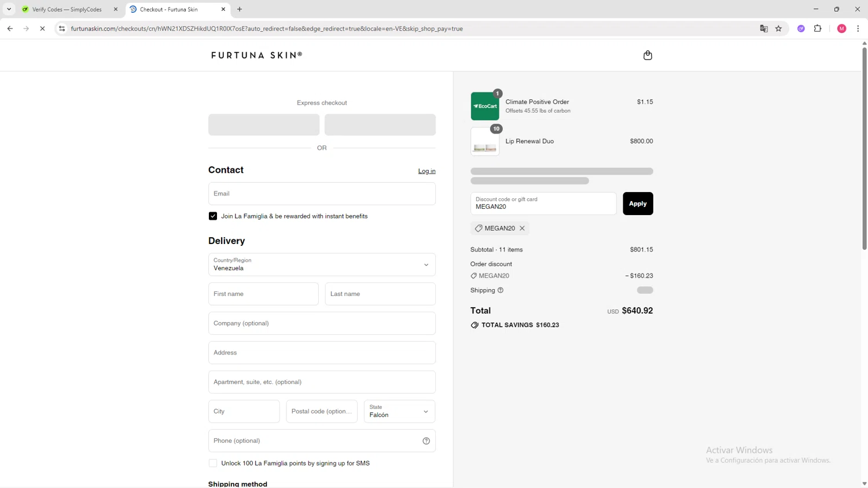868x488 pixels.
Task: Open the Extensions puzzle icon
Action: pyautogui.click(x=818, y=28)
